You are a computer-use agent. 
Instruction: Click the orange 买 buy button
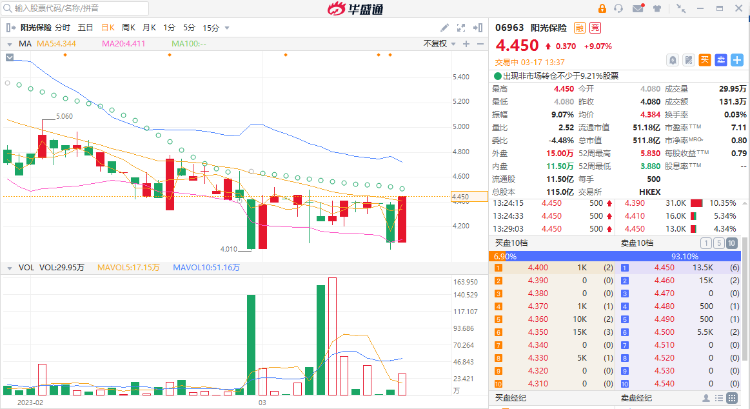click(707, 60)
